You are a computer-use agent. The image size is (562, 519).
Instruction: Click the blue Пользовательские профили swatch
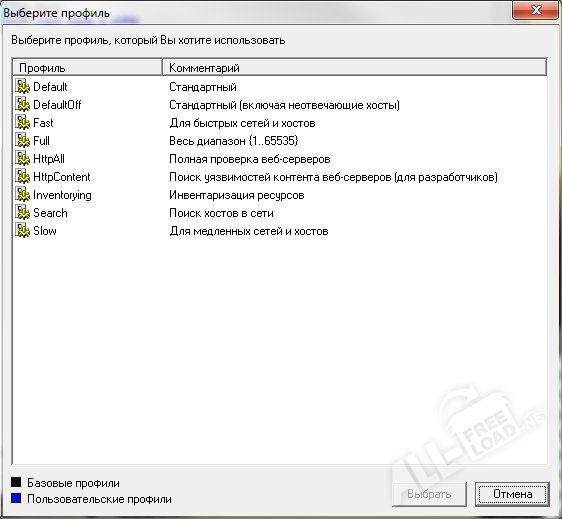16,498
